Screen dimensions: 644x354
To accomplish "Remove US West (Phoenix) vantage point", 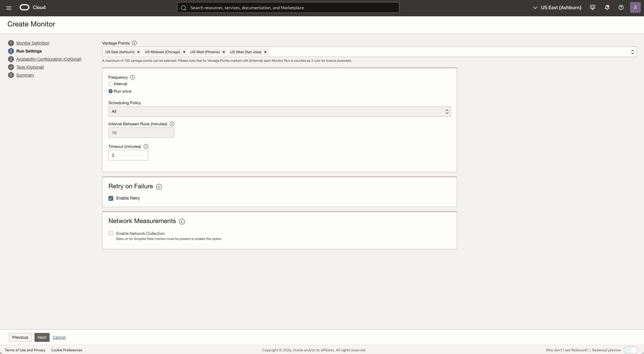I will click(224, 52).
